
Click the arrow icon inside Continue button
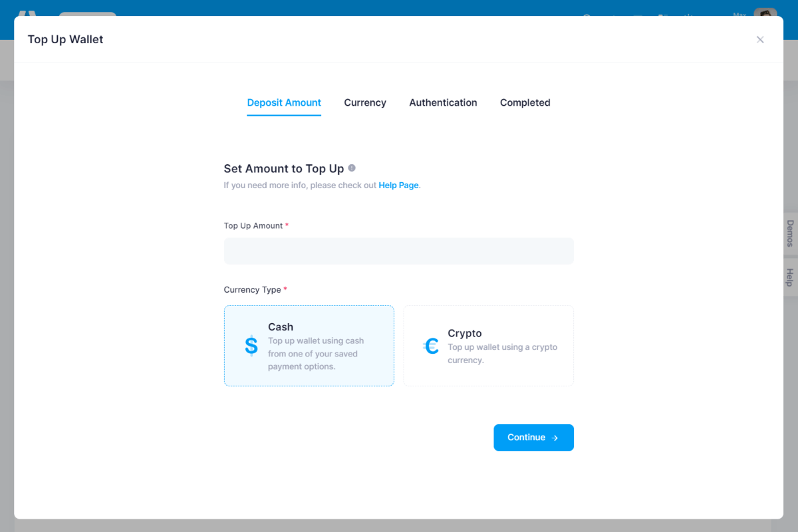555,438
